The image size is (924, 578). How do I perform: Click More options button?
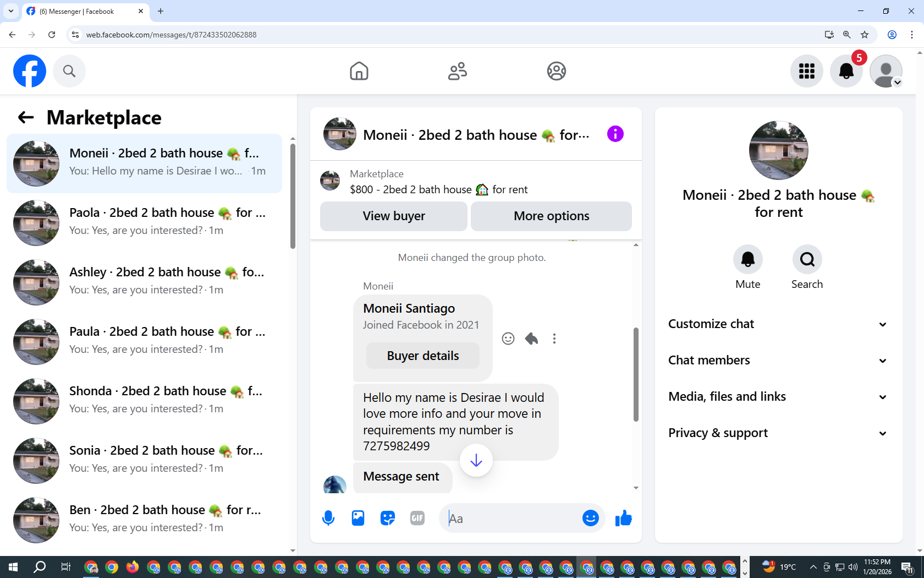pyautogui.click(x=551, y=216)
